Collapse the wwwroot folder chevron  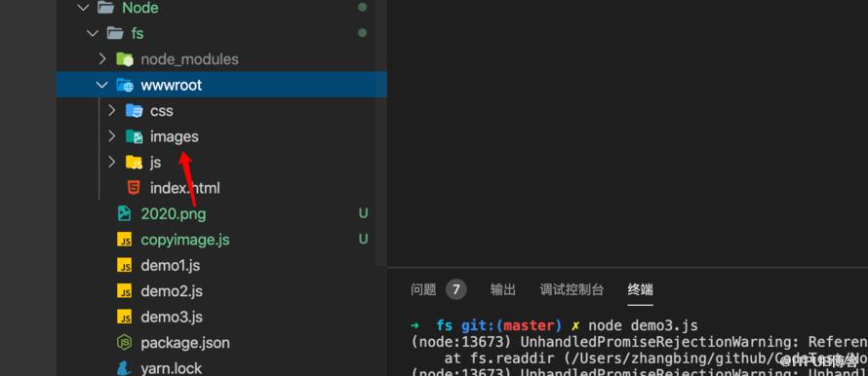102,85
